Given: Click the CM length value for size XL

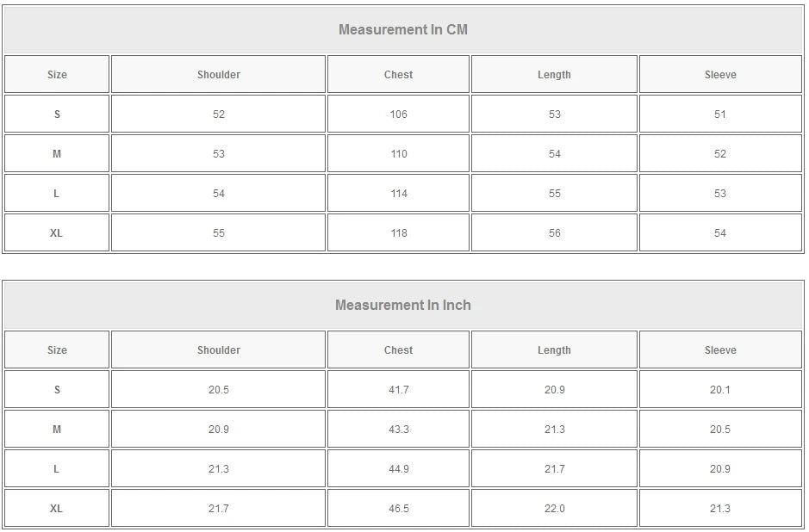Looking at the screenshot, I should (554, 233).
